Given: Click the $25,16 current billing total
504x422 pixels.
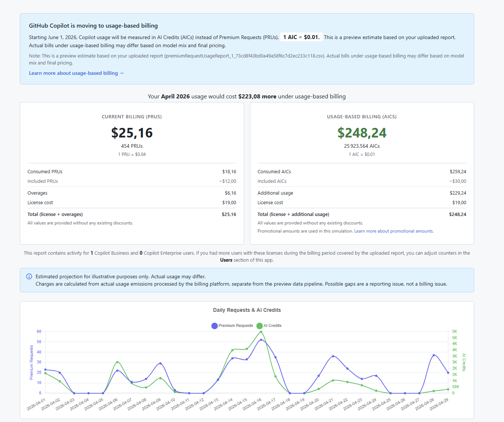Looking at the screenshot, I should (132, 133).
